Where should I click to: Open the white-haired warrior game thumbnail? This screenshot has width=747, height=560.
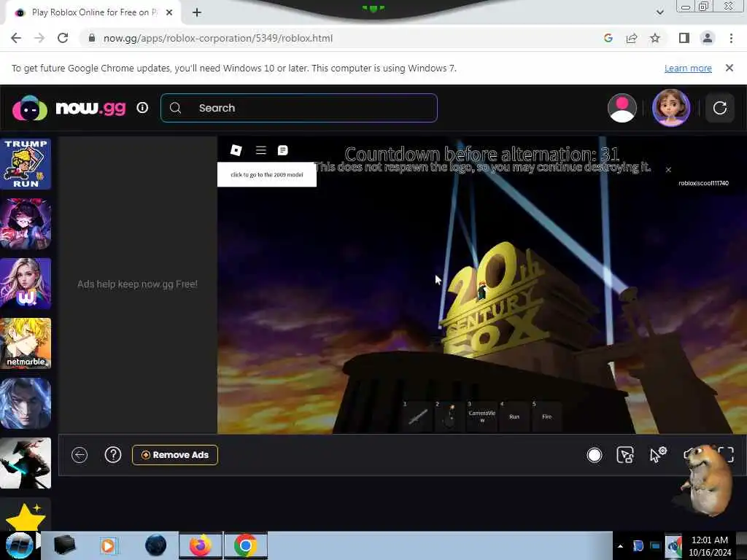(26, 402)
